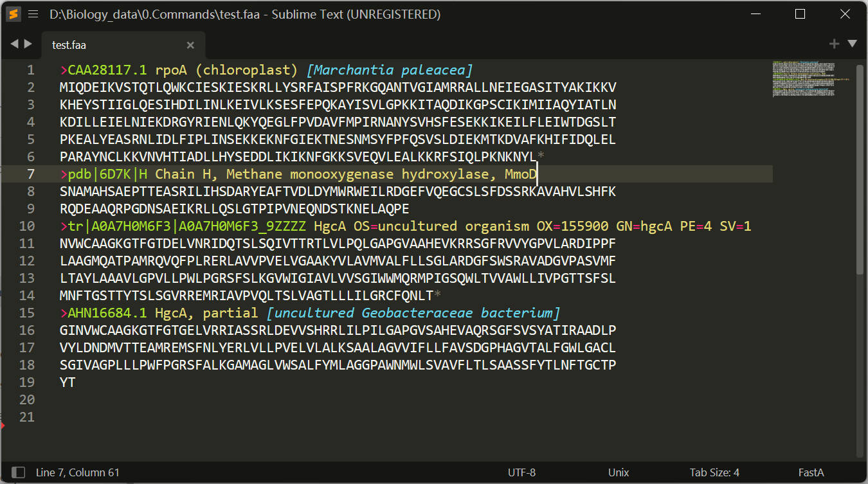This screenshot has height=484, width=868.
Task: Minimize the Sublime Text window
Action: (x=757, y=14)
